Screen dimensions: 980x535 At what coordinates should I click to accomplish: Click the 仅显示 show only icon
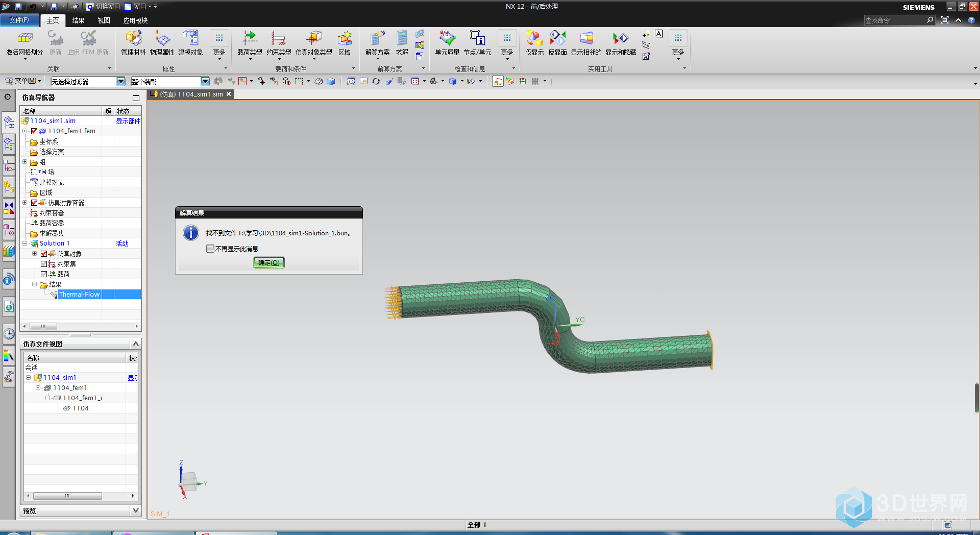pyautogui.click(x=534, y=38)
